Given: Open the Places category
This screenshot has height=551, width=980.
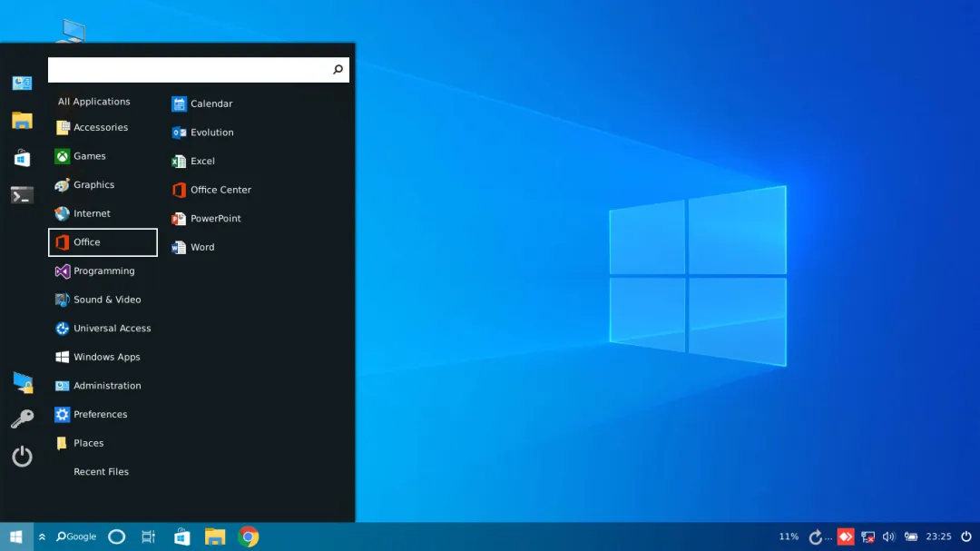Looking at the screenshot, I should click(103, 444).
